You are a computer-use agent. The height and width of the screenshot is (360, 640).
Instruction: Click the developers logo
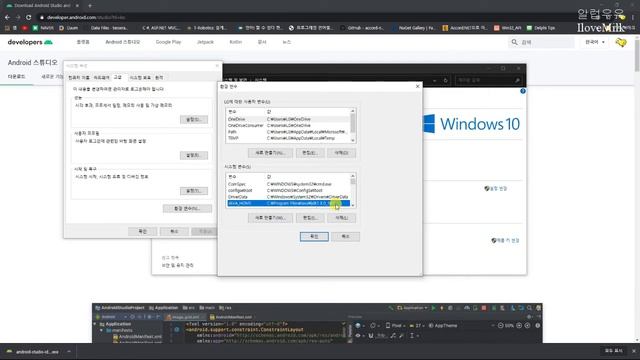[30, 42]
